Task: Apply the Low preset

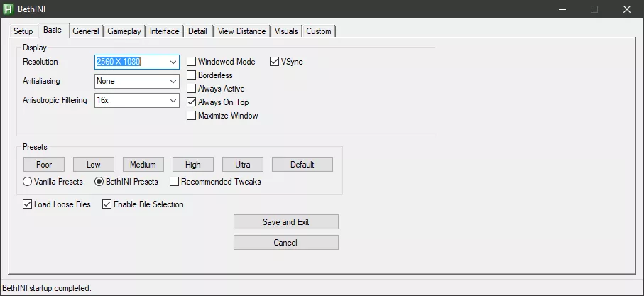Action: pos(93,165)
